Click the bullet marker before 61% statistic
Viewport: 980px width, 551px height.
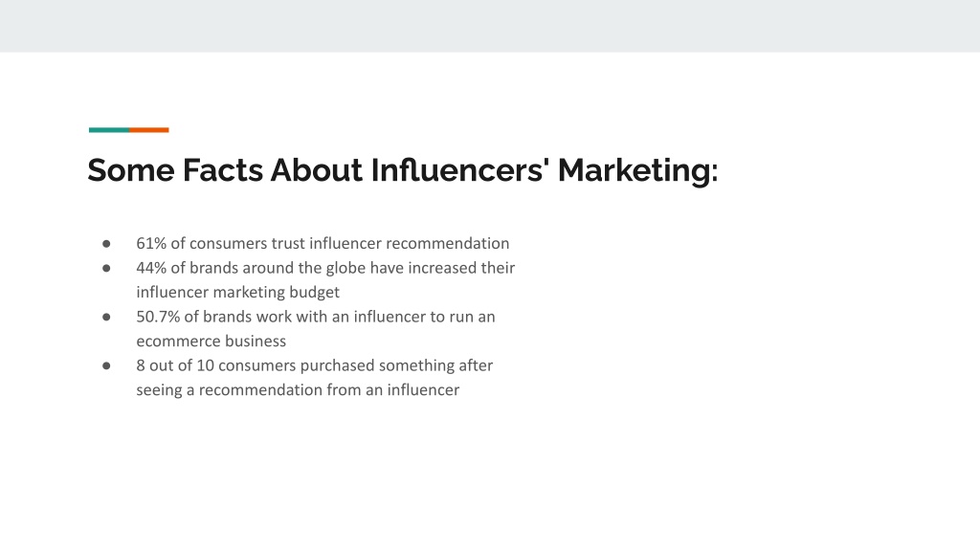[106, 244]
